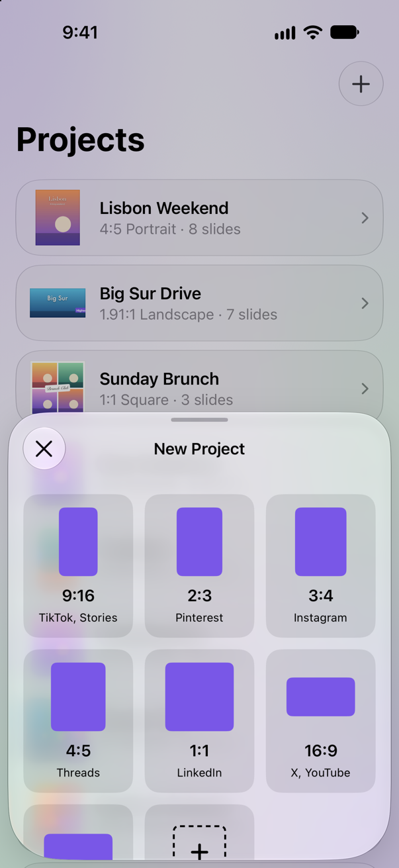Image resolution: width=399 pixels, height=868 pixels.
Task: Pick the 3:4 Instagram format
Action: point(320,566)
